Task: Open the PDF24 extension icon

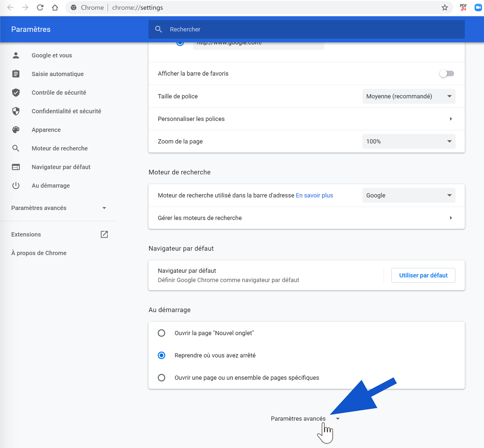Action: (463, 7)
